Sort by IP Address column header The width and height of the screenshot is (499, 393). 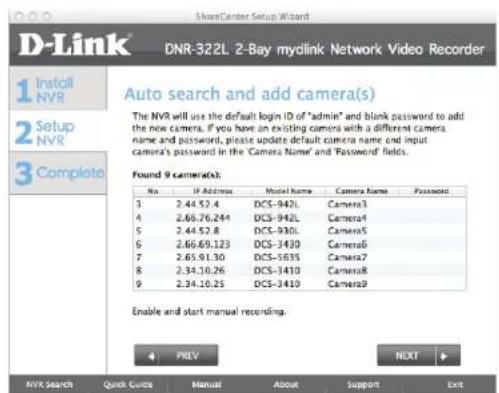point(213,191)
